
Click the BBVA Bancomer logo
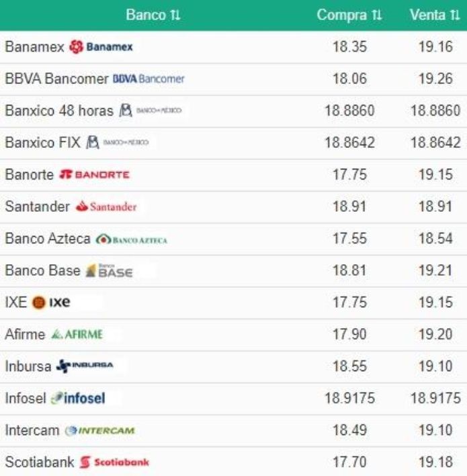tap(148, 79)
